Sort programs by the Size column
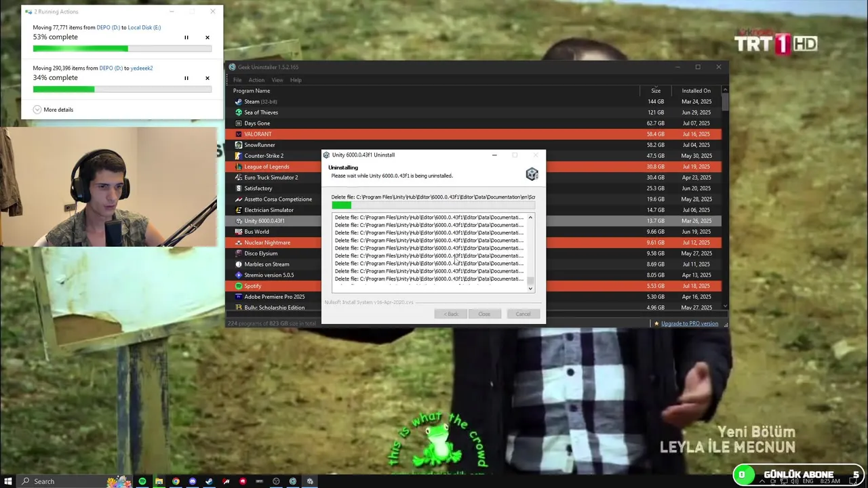Screen dimensions: 868x488 pos(656,91)
